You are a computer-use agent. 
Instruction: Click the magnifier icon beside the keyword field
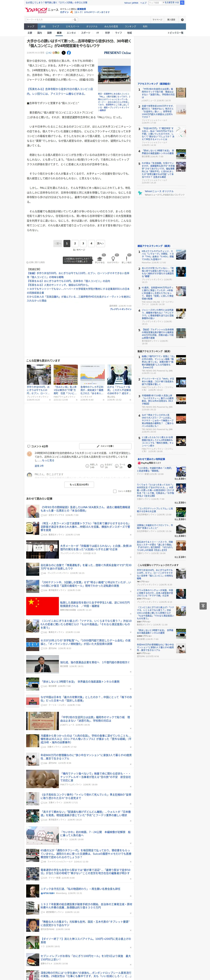pos(75,20)
